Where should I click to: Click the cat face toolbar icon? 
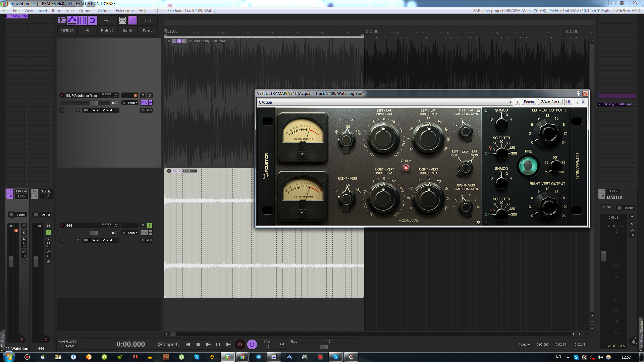[x=122, y=20]
